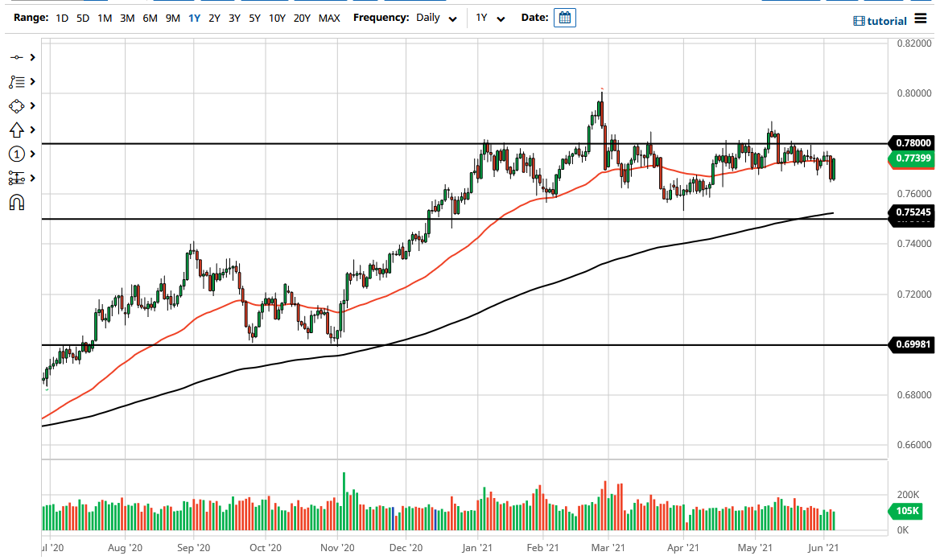Click the Nov '20 tall volume bar

(344, 501)
